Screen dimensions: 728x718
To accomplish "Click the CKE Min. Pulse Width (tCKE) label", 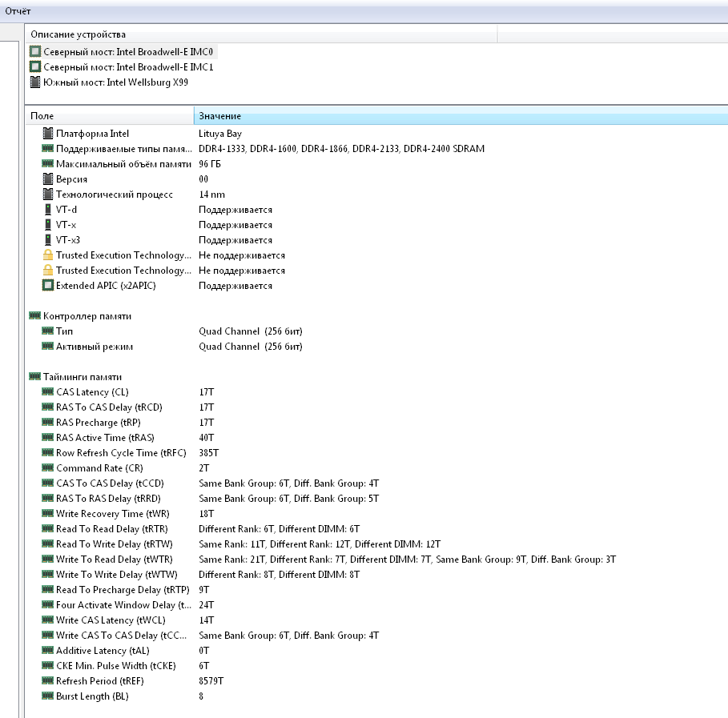I will (x=115, y=665).
